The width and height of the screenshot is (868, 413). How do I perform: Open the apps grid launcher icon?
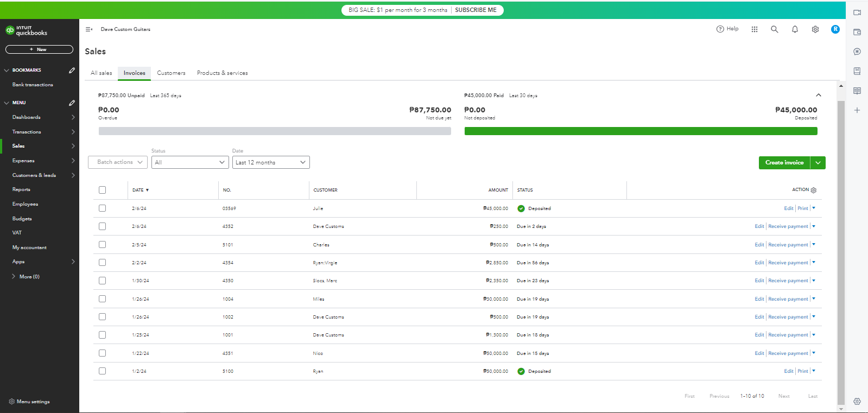coord(755,29)
